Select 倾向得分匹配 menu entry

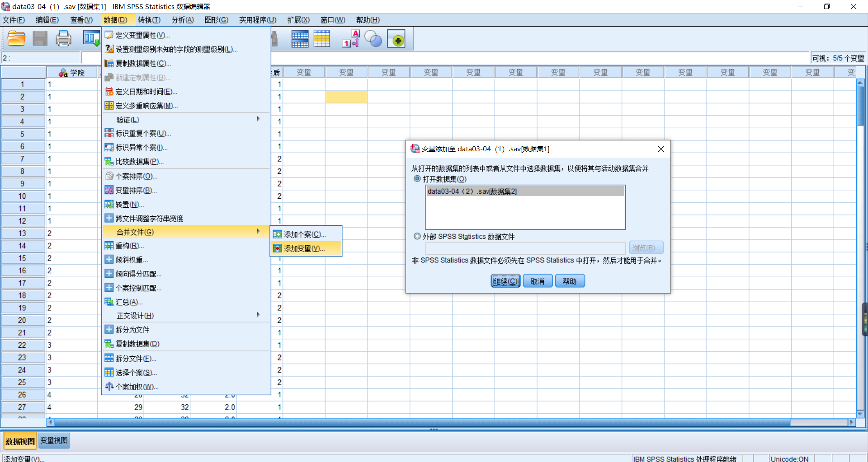[x=186, y=274]
